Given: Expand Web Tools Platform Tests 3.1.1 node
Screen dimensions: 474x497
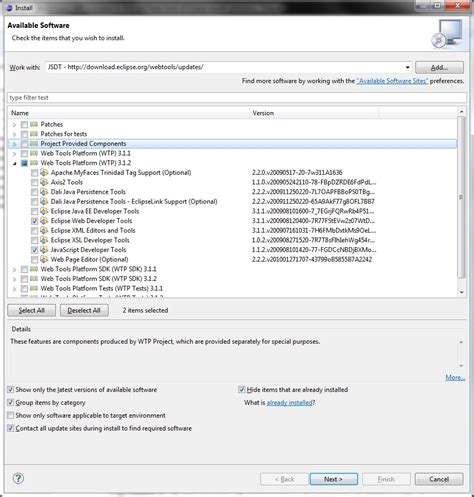Looking at the screenshot, I should (x=14, y=289).
